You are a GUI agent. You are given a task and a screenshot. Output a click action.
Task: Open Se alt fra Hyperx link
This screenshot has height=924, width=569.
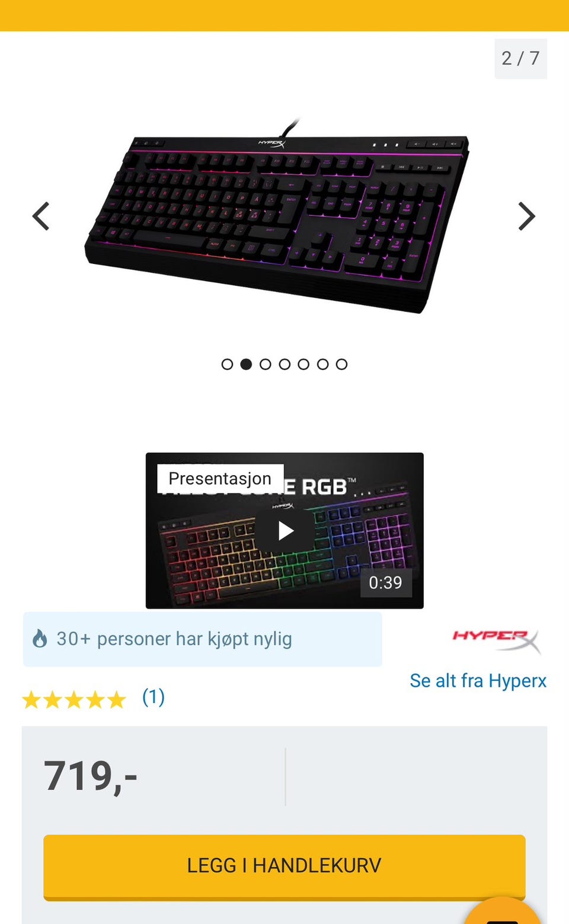coord(478,681)
